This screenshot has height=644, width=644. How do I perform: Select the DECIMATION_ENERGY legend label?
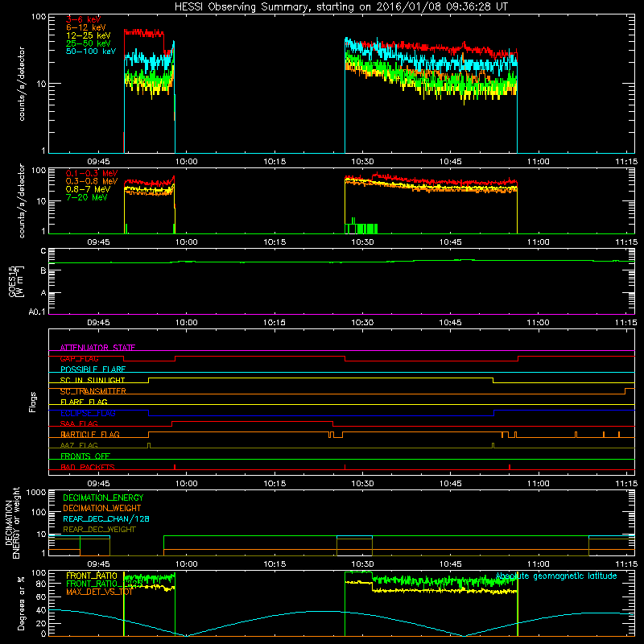point(103,497)
